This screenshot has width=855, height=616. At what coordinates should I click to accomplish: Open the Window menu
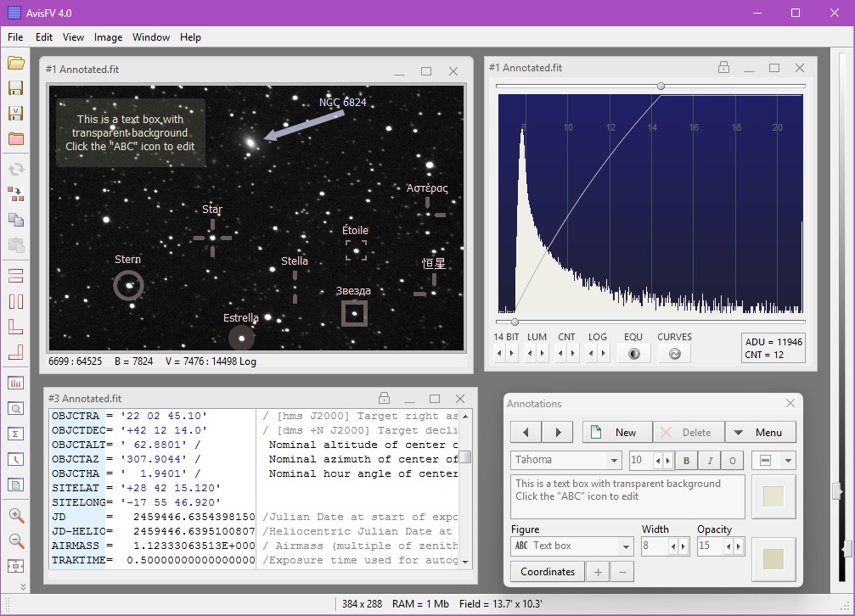click(x=151, y=37)
